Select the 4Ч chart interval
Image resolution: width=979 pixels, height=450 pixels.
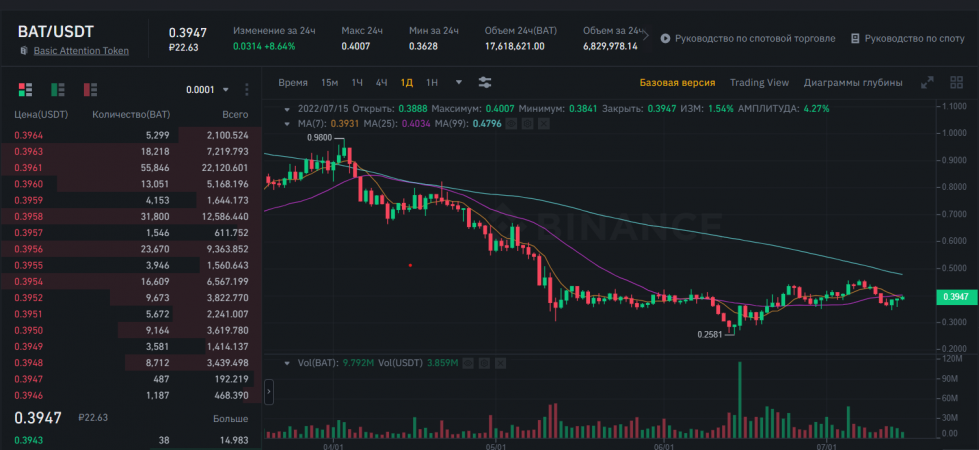point(381,82)
